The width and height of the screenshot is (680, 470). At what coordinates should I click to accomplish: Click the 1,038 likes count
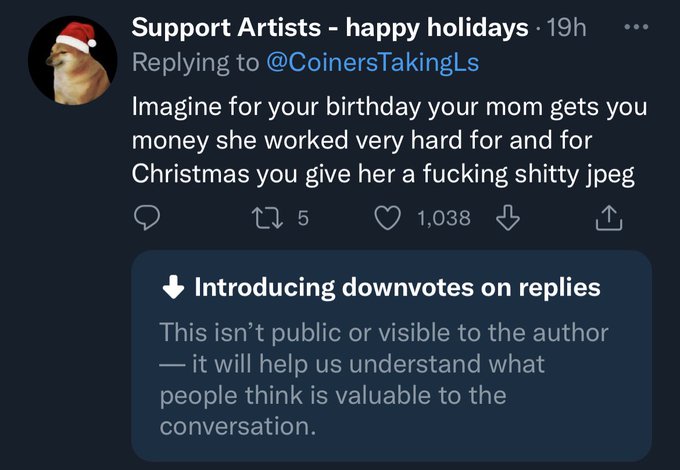tap(445, 217)
